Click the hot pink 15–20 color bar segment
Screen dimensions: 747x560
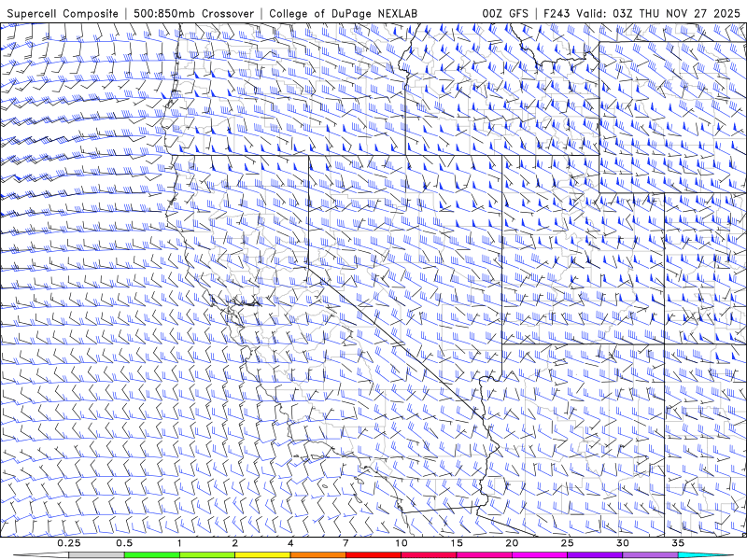tap(484, 555)
